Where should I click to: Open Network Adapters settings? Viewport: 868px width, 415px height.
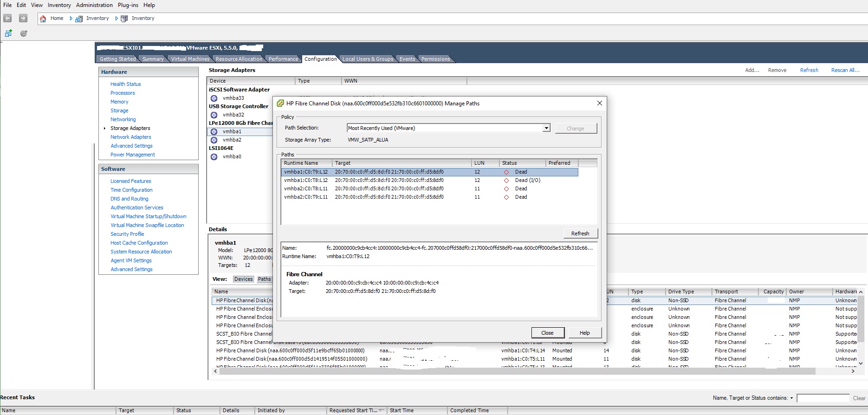coord(131,137)
